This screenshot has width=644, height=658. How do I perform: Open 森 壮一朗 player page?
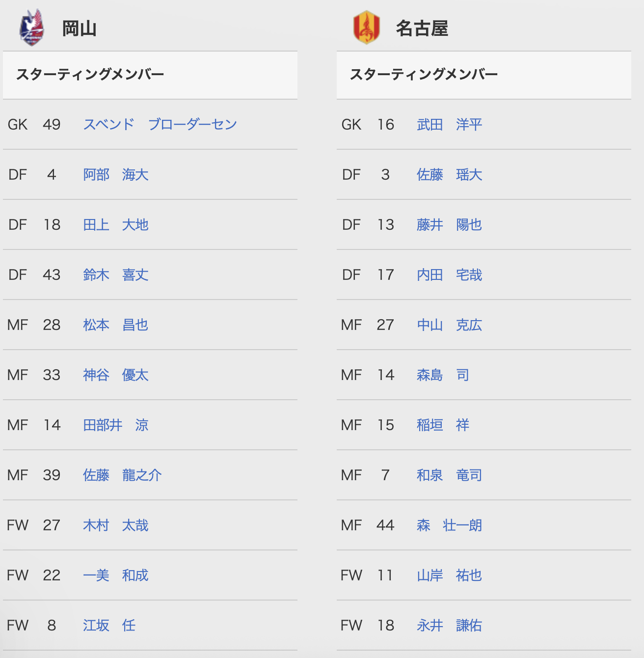coord(450,525)
